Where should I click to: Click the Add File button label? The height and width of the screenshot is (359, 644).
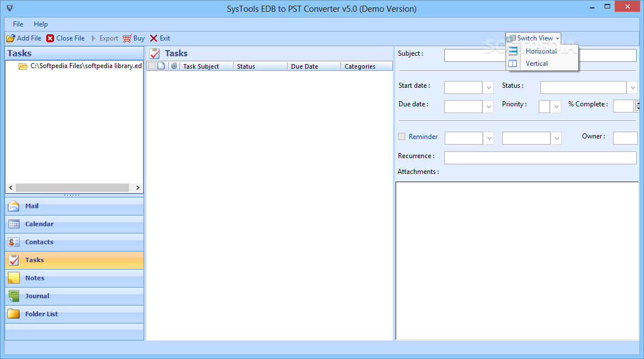(29, 38)
